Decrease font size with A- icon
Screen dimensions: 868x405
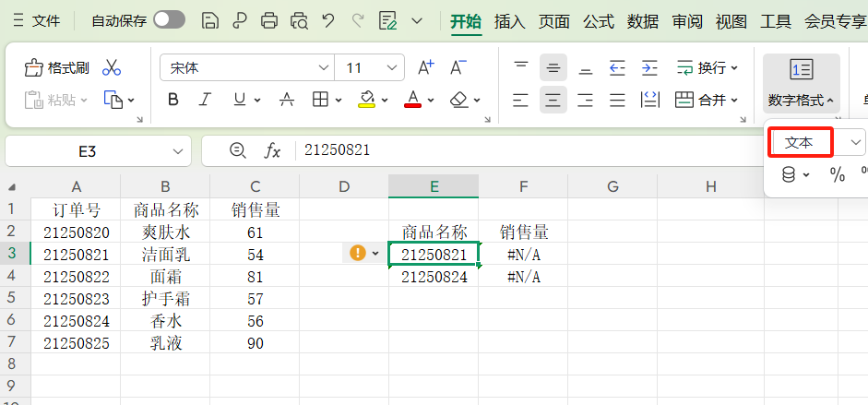(x=458, y=67)
